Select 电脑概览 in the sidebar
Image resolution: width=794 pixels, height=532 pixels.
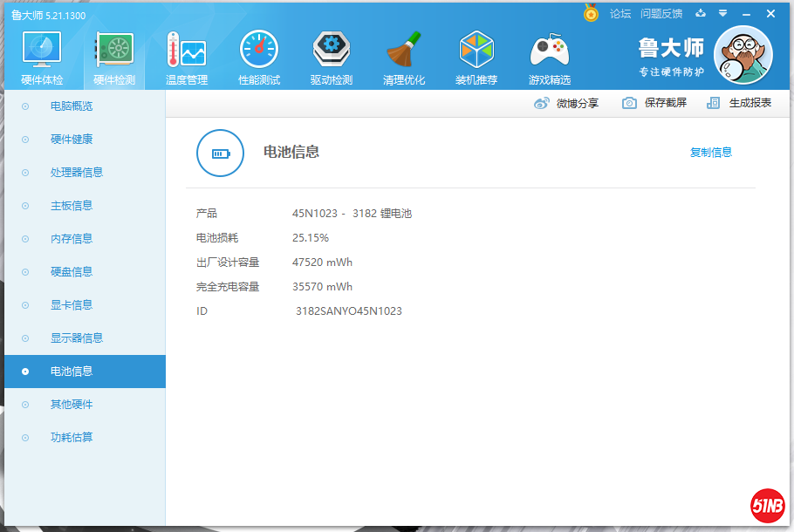(x=72, y=106)
